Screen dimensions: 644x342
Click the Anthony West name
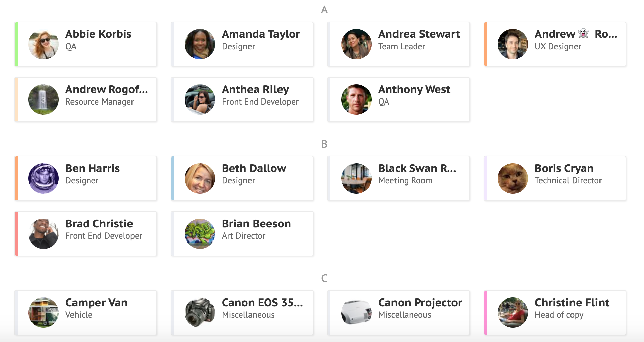pyautogui.click(x=414, y=89)
